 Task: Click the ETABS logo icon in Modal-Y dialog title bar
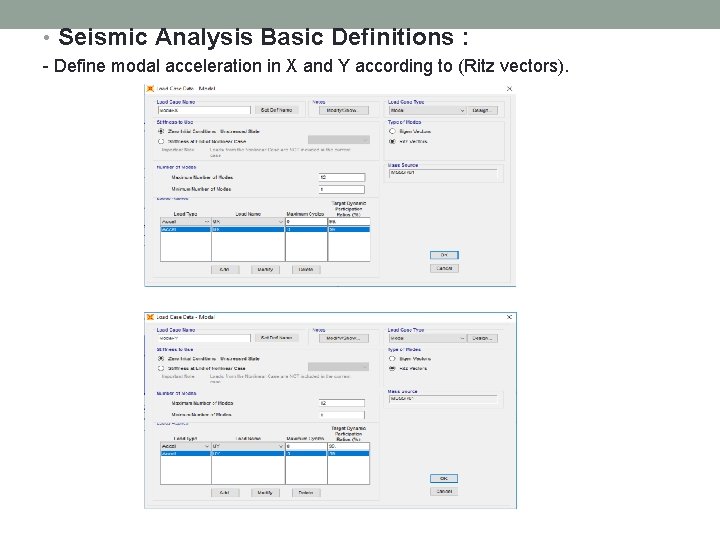click(150, 317)
